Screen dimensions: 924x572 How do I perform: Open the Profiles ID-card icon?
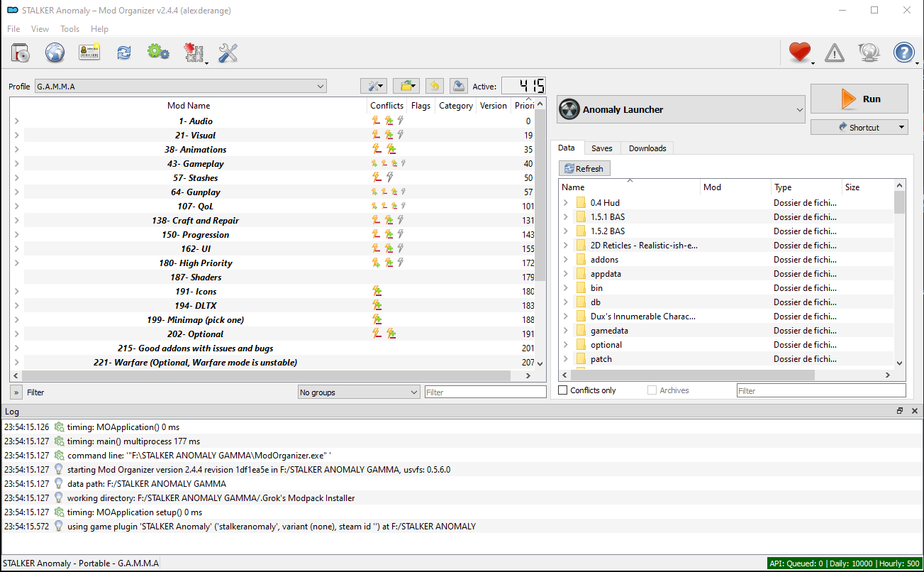click(89, 53)
